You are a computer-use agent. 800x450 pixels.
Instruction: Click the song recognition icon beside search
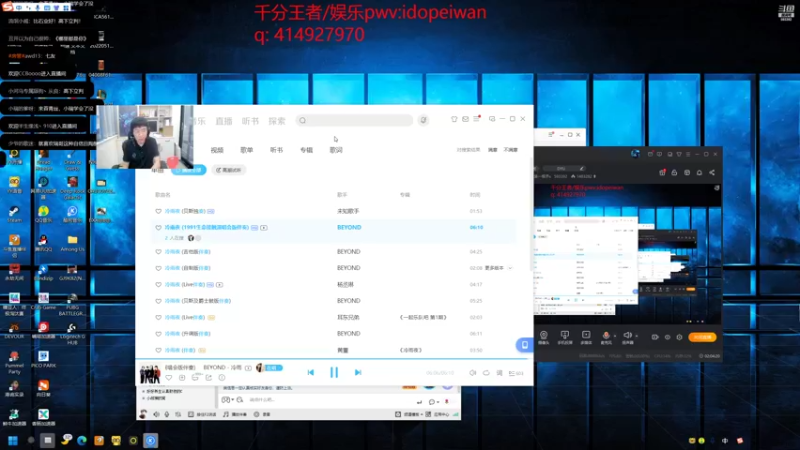pos(423,120)
